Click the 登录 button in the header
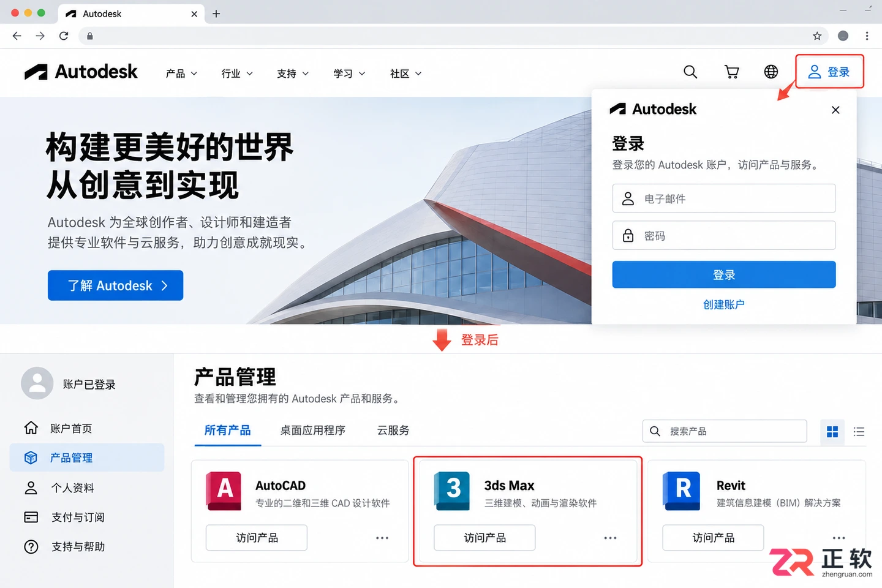 pos(829,72)
